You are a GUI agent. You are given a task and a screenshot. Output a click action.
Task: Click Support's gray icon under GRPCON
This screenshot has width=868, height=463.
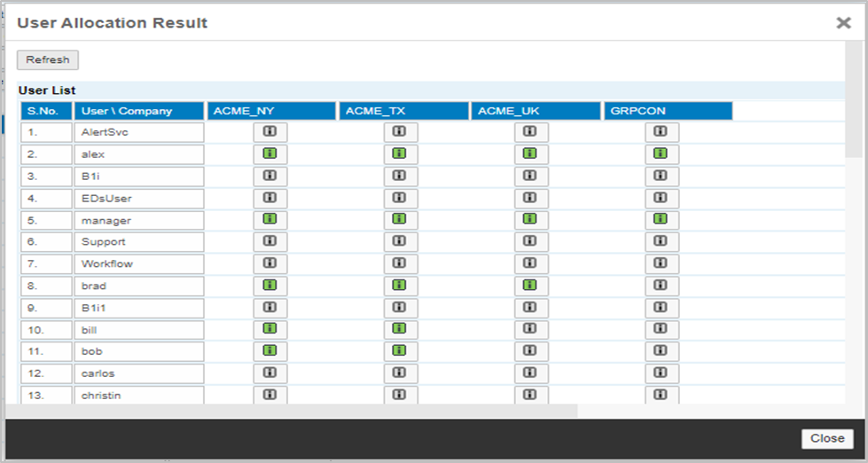tap(661, 242)
